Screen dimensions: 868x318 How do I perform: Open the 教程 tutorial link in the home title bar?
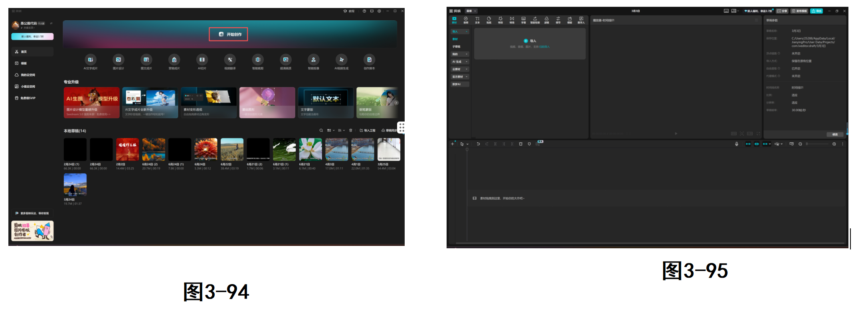(x=349, y=11)
